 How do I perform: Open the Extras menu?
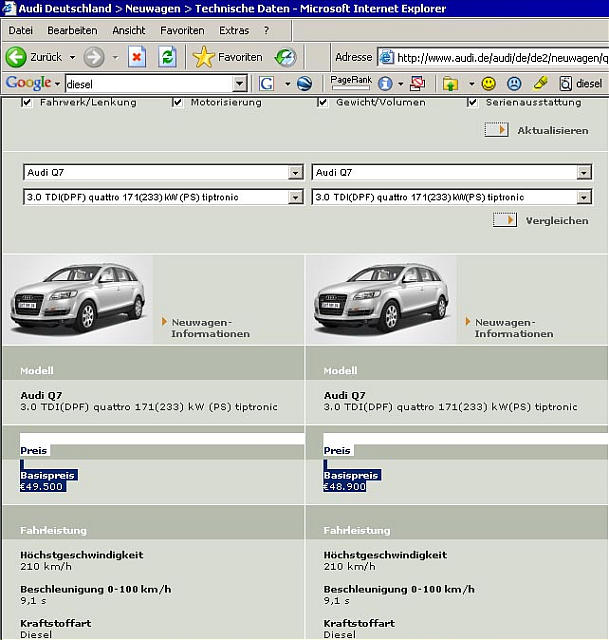click(234, 31)
